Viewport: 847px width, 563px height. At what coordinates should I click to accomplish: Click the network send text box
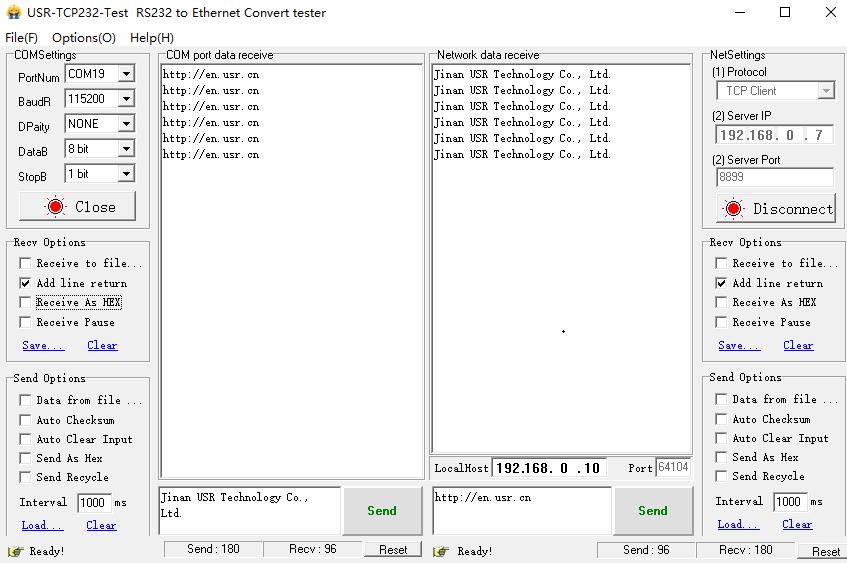click(x=522, y=511)
